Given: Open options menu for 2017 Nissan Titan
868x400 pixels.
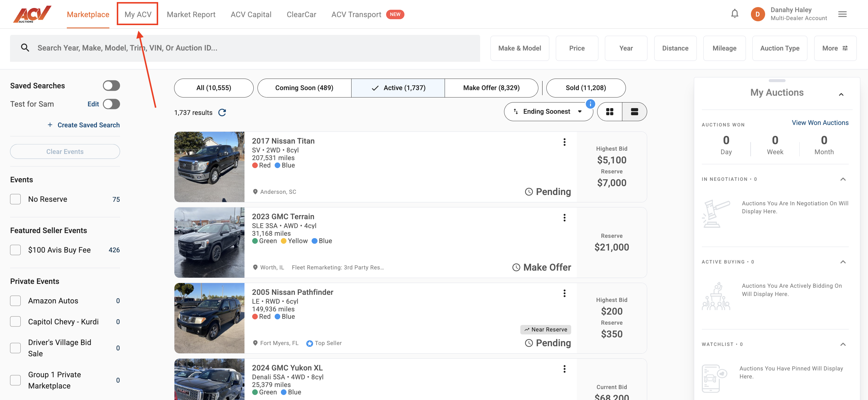Looking at the screenshot, I should (x=564, y=142).
